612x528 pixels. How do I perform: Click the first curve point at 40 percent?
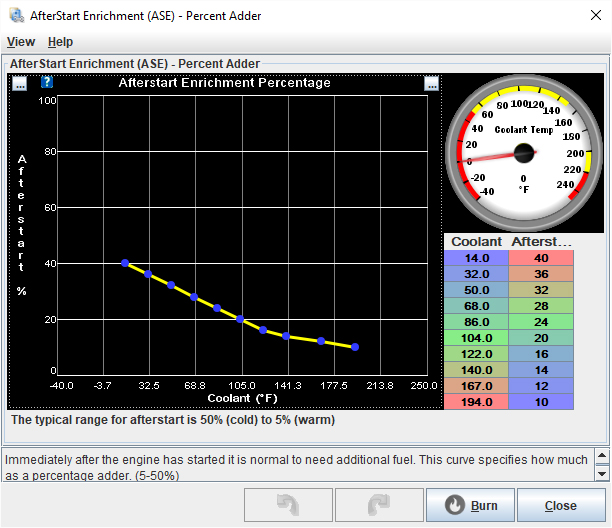125,263
